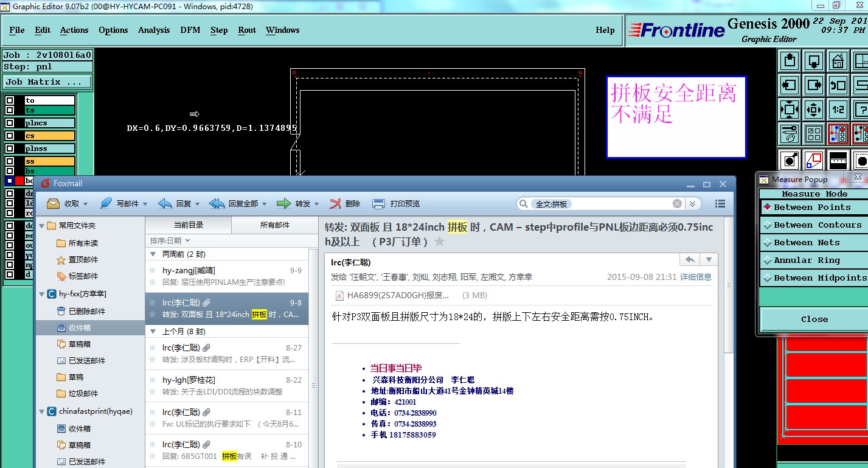Toggle the 'ts' layer checkbox
This screenshot has width=868, height=468.
click(9, 110)
